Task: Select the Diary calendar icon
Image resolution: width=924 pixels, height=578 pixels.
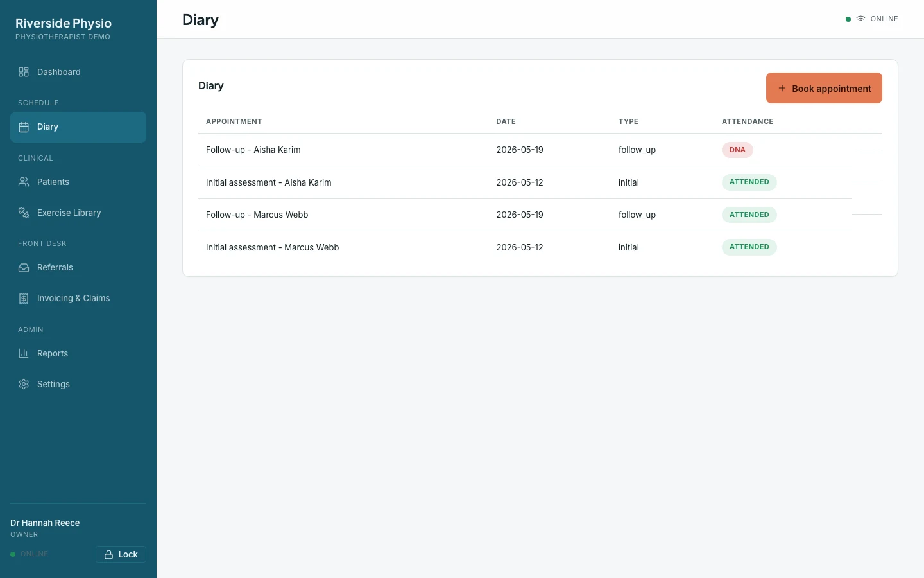Action: coord(24,127)
